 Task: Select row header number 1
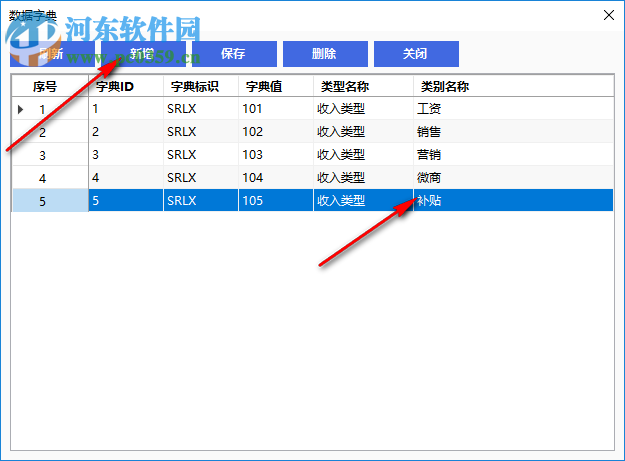(50, 108)
